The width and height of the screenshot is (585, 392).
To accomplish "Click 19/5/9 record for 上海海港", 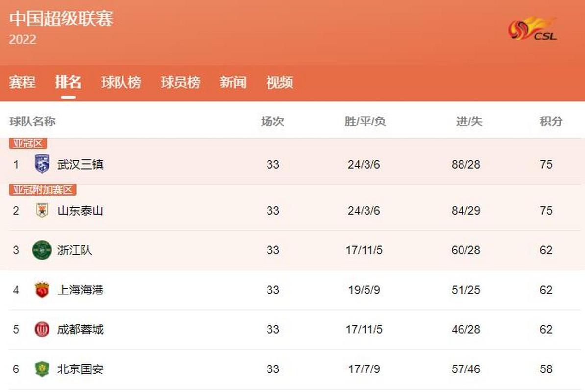I will point(364,290).
